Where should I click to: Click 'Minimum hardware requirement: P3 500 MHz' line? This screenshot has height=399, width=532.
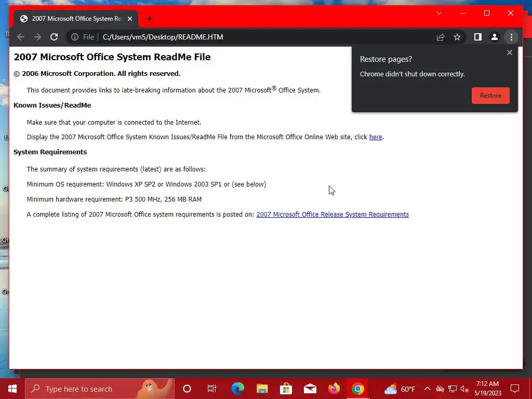pos(114,199)
